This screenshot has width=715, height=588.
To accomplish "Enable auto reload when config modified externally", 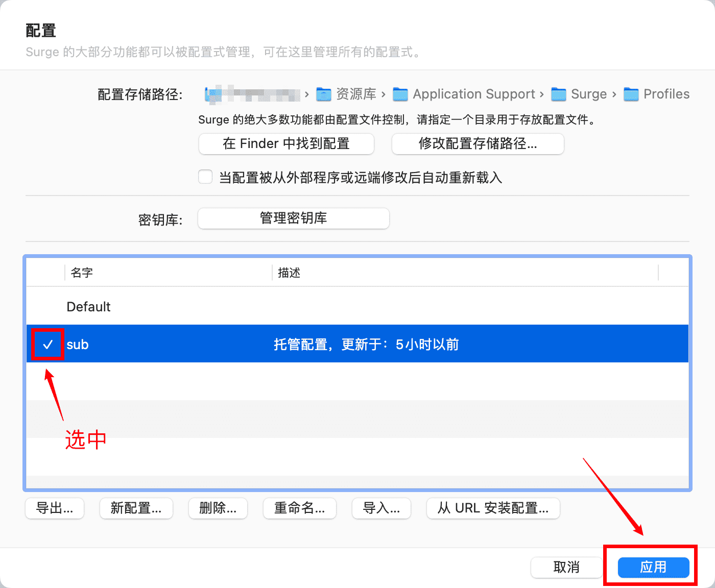I will point(205,177).
